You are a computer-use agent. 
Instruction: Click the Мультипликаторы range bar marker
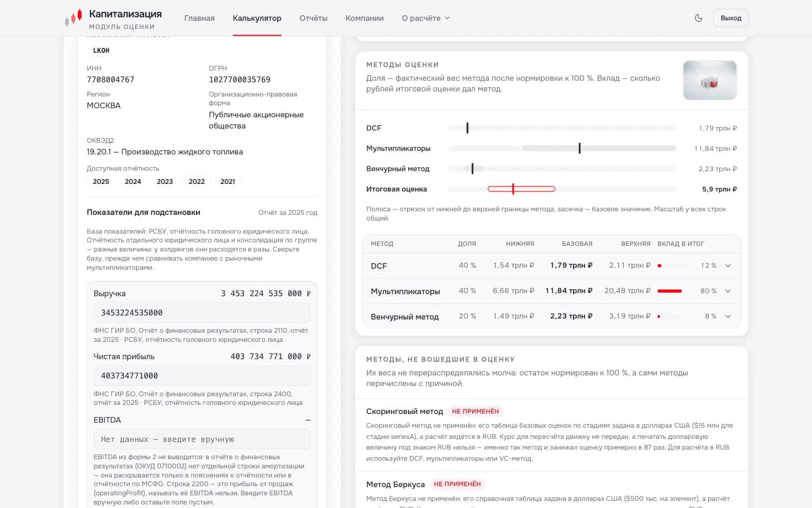pos(580,148)
